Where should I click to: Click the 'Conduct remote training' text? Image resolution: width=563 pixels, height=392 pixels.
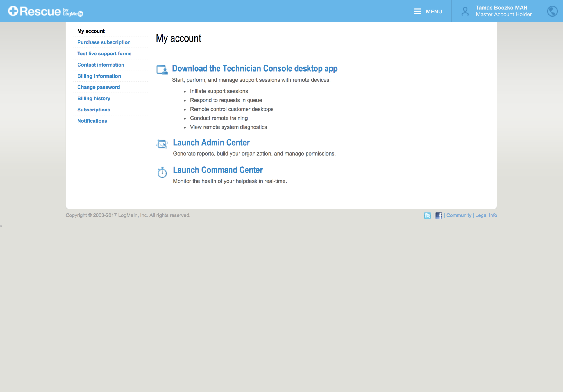(219, 118)
